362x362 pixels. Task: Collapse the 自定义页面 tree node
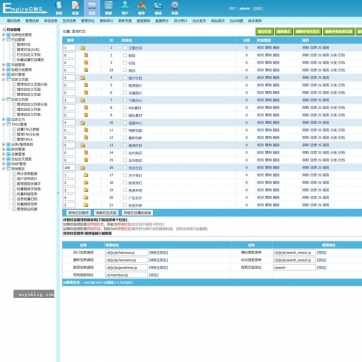click(4, 79)
